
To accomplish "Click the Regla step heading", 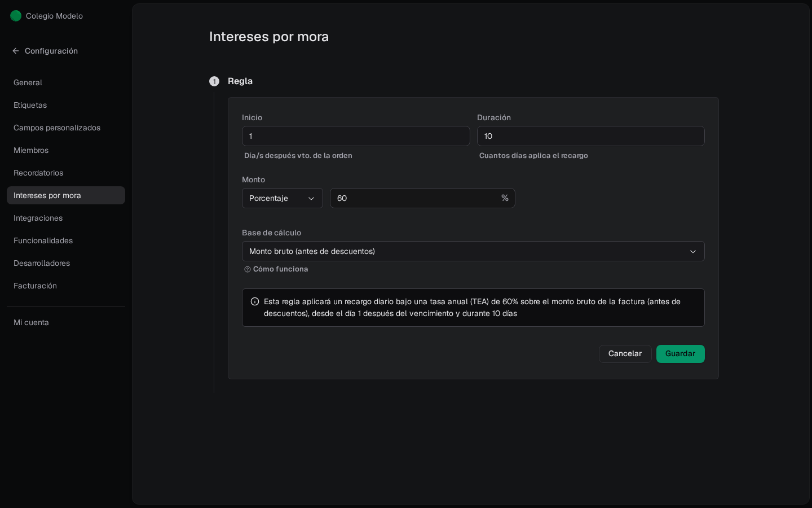I will (240, 81).
